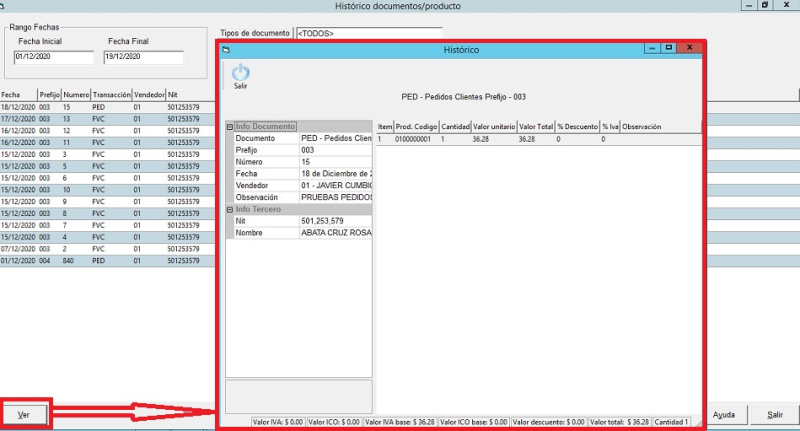Click the Ayuda button
Screen dimensions: 800x431
726,414
